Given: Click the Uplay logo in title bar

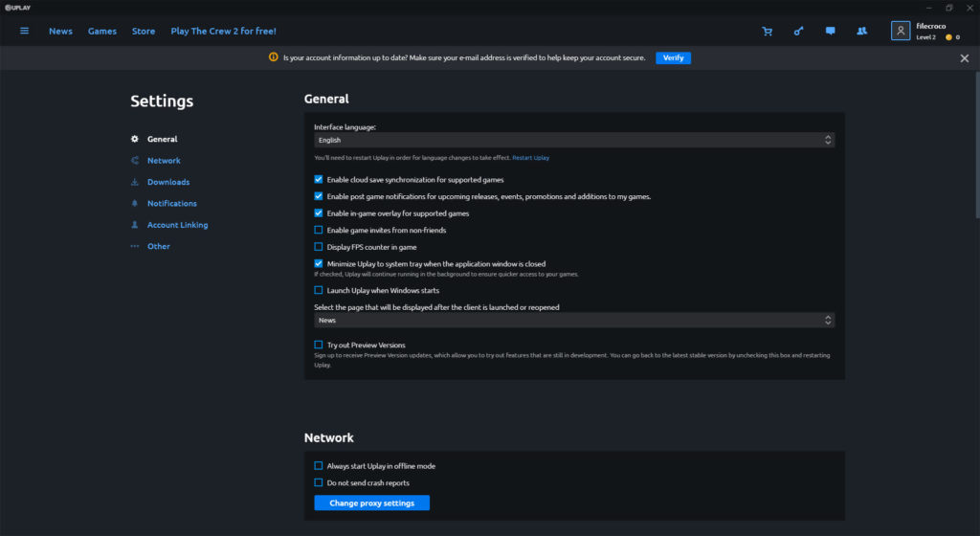Looking at the screenshot, I should coord(17,8).
